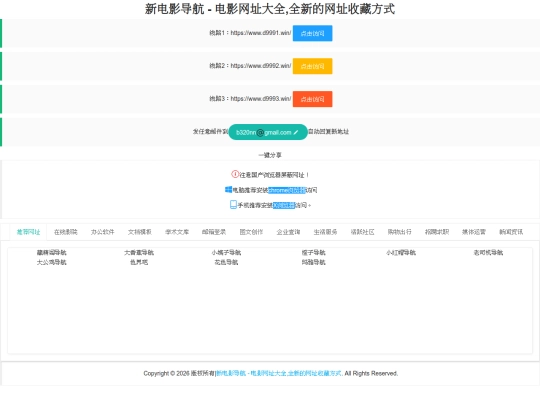Select the 媒体运营 tab
The width and height of the screenshot is (540, 405).
[x=474, y=232]
